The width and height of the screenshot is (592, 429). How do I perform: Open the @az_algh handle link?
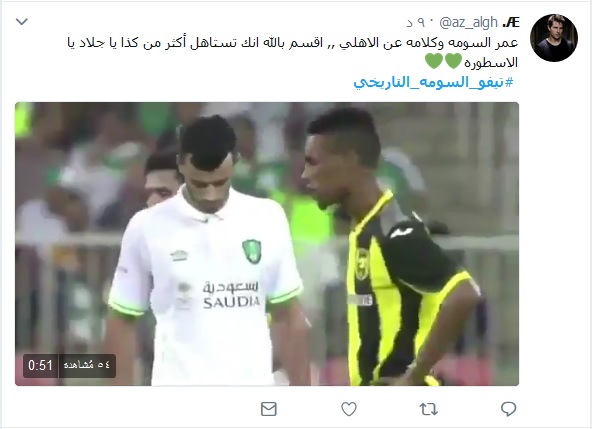tap(469, 23)
